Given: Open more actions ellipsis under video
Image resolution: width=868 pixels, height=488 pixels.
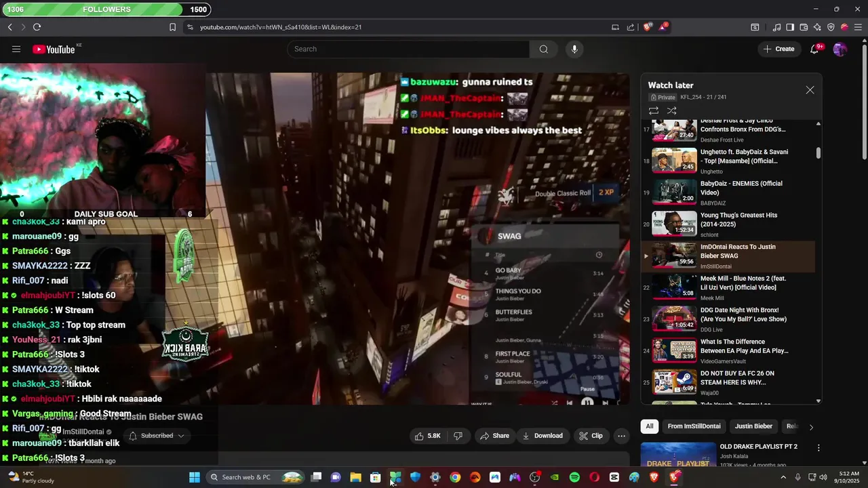Looking at the screenshot, I should tap(621, 436).
